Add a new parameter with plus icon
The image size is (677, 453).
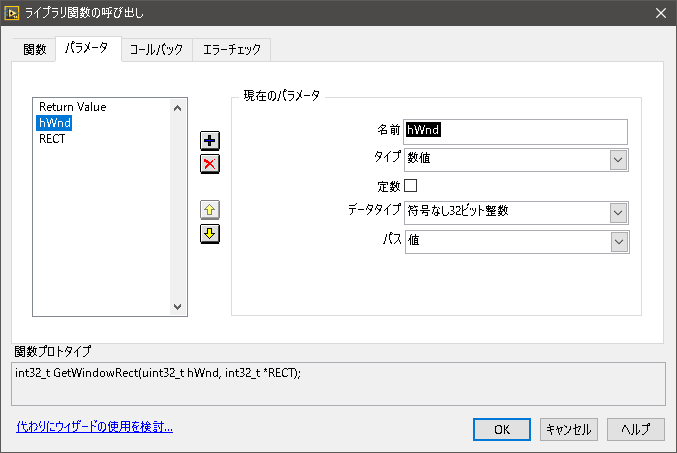click(210, 140)
